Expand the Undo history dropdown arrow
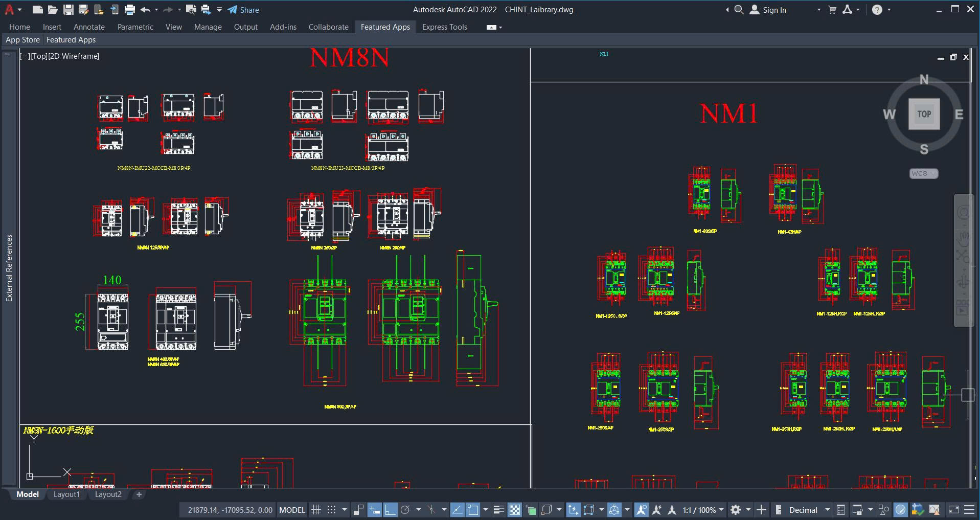Image resolution: width=980 pixels, height=520 pixels. click(156, 10)
